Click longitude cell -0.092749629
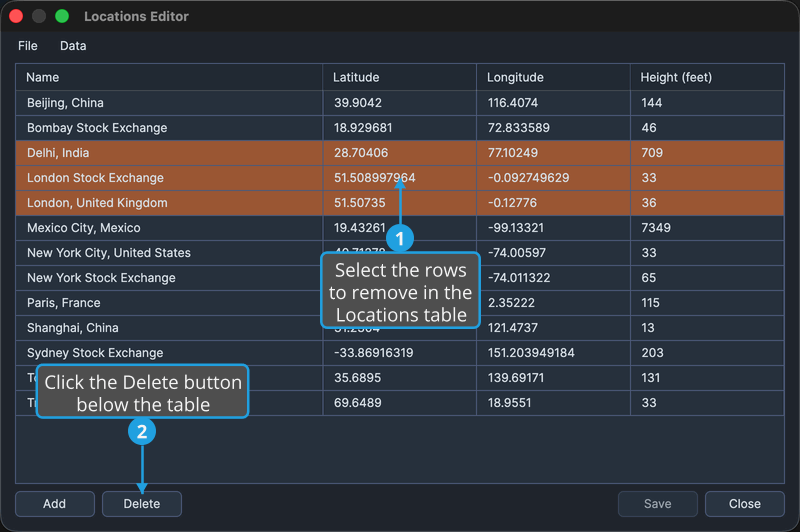800x532 pixels. 553,178
